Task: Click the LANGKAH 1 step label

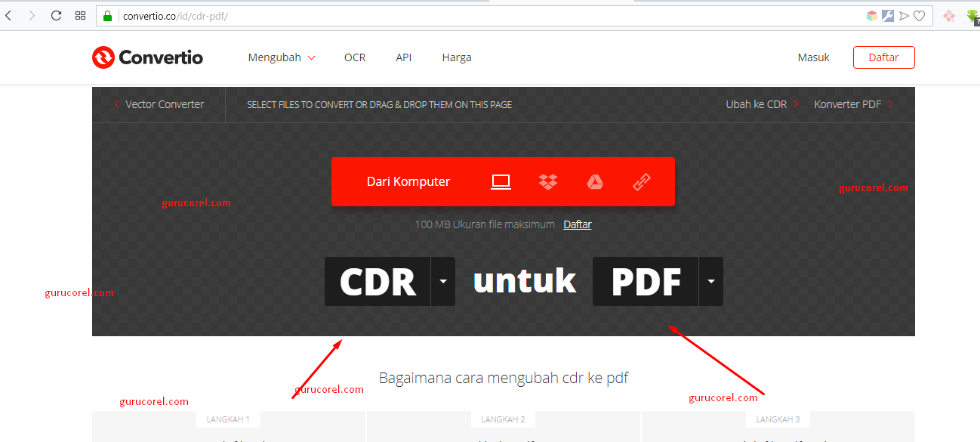Action: pos(229,419)
